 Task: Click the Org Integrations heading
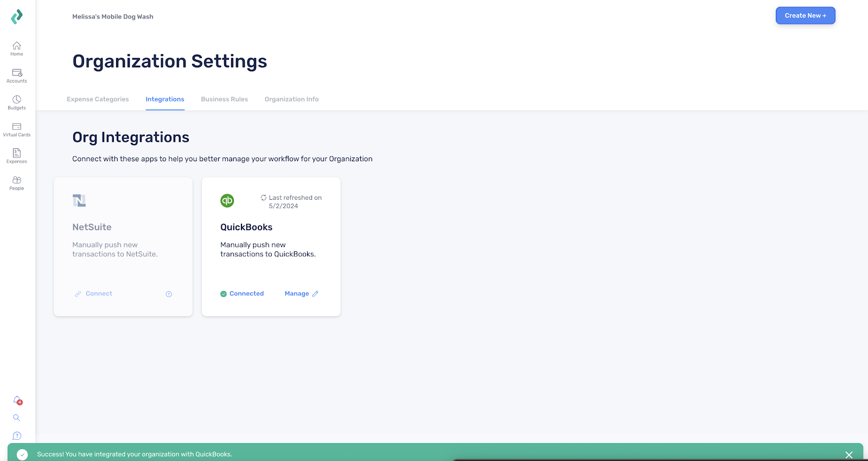(x=131, y=137)
